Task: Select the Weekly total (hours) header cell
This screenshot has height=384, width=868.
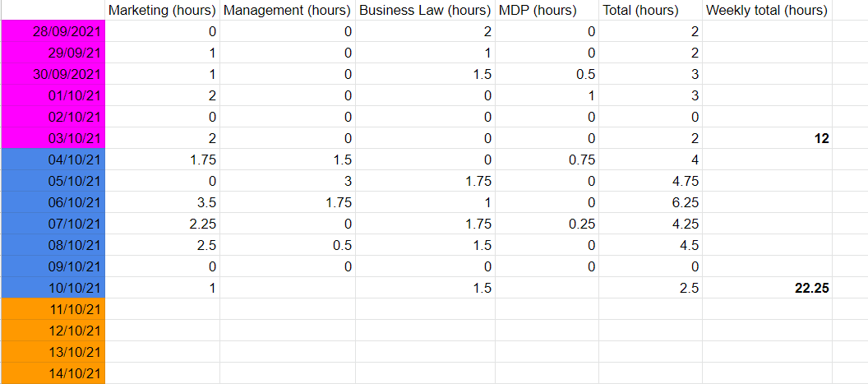Action: [767, 10]
